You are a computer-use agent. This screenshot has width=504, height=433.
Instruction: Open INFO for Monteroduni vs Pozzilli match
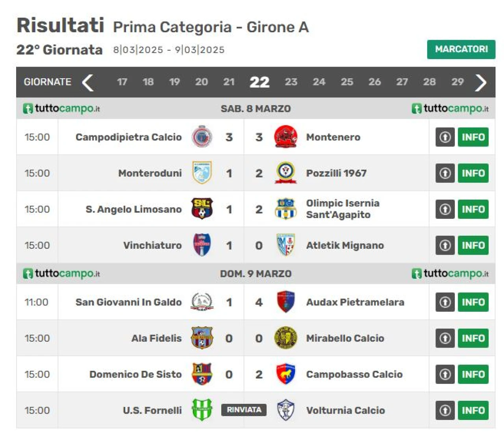(473, 173)
